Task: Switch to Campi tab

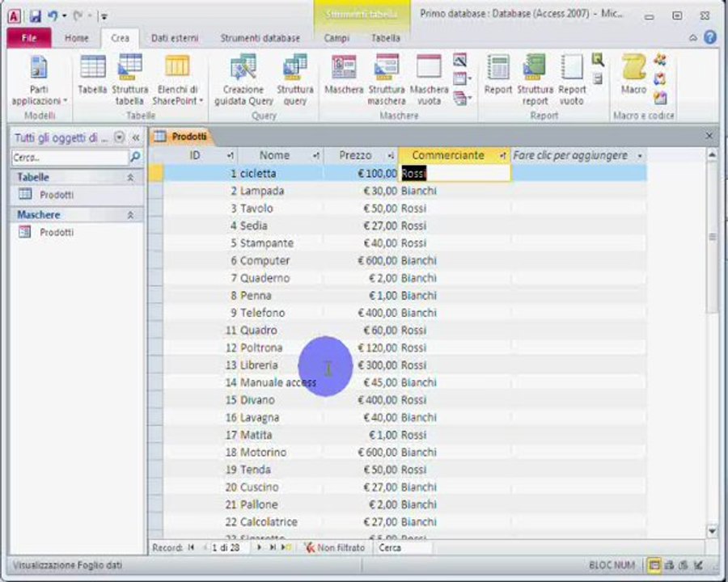Action: [x=336, y=38]
